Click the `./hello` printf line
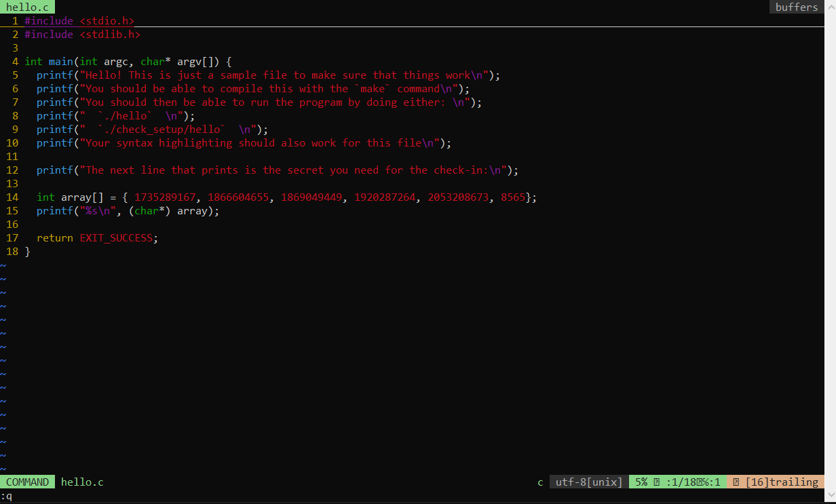The width and height of the screenshot is (836, 504). (x=116, y=116)
